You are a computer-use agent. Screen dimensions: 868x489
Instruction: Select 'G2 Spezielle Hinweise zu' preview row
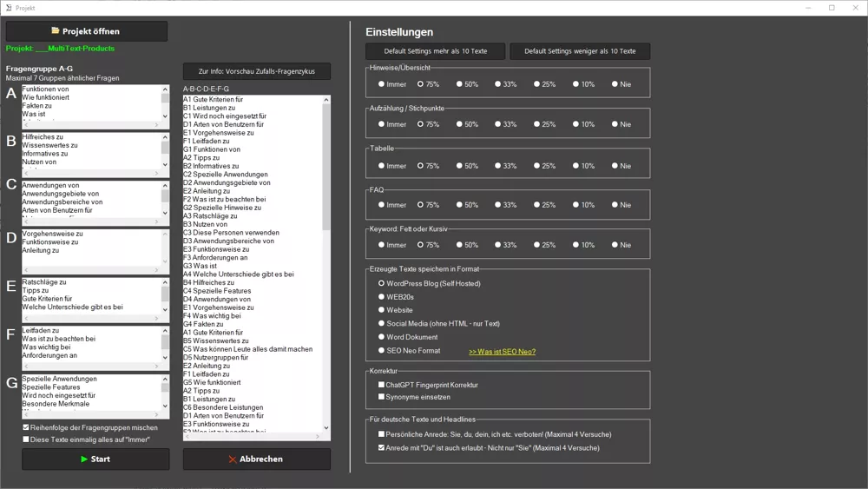[222, 208]
